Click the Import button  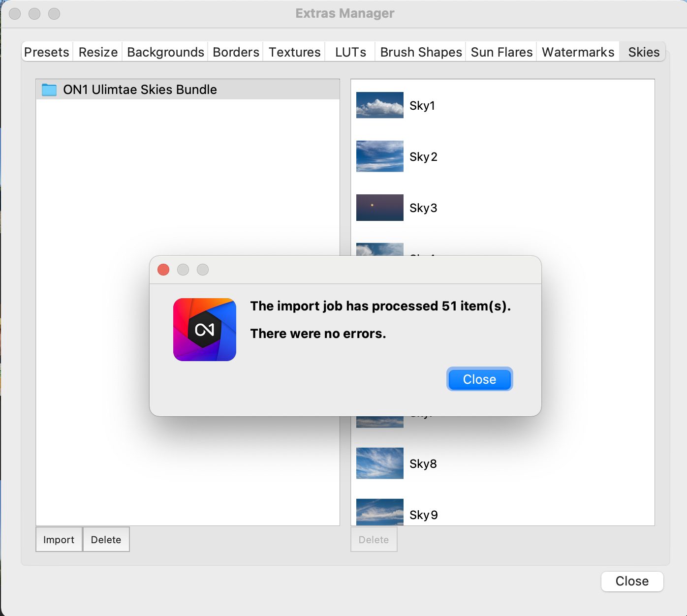pos(59,540)
